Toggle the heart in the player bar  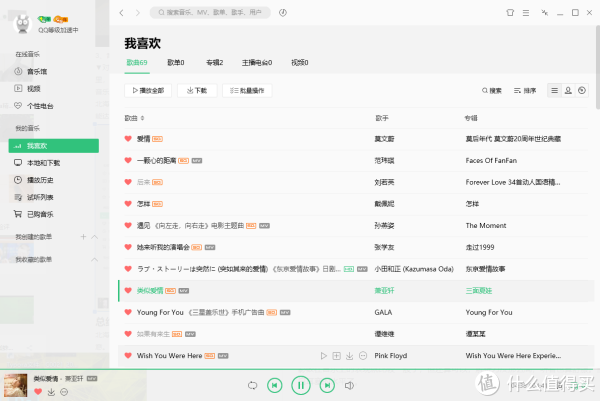click(x=38, y=391)
